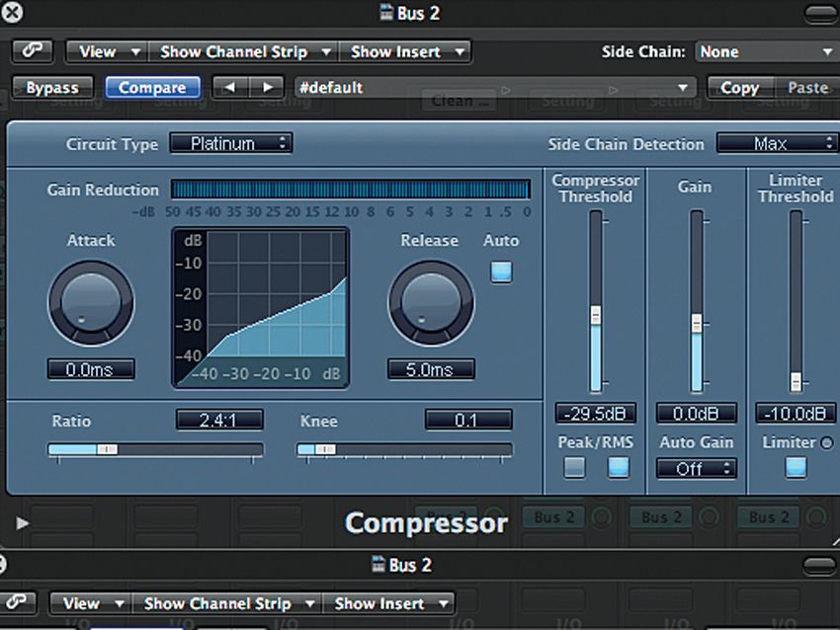
Task: Click the Compare button
Action: click(x=152, y=87)
